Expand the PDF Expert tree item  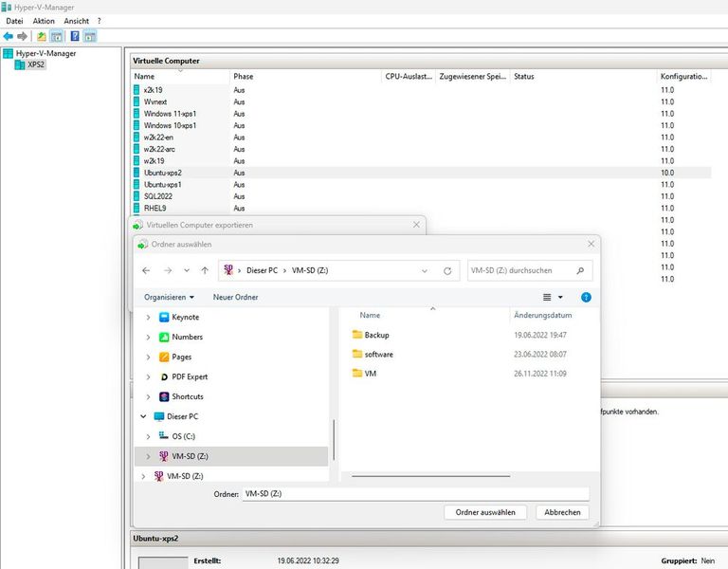(x=148, y=376)
